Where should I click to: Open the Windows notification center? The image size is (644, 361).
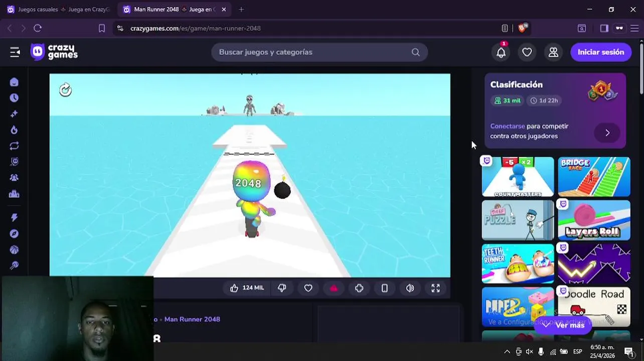[x=628, y=351]
